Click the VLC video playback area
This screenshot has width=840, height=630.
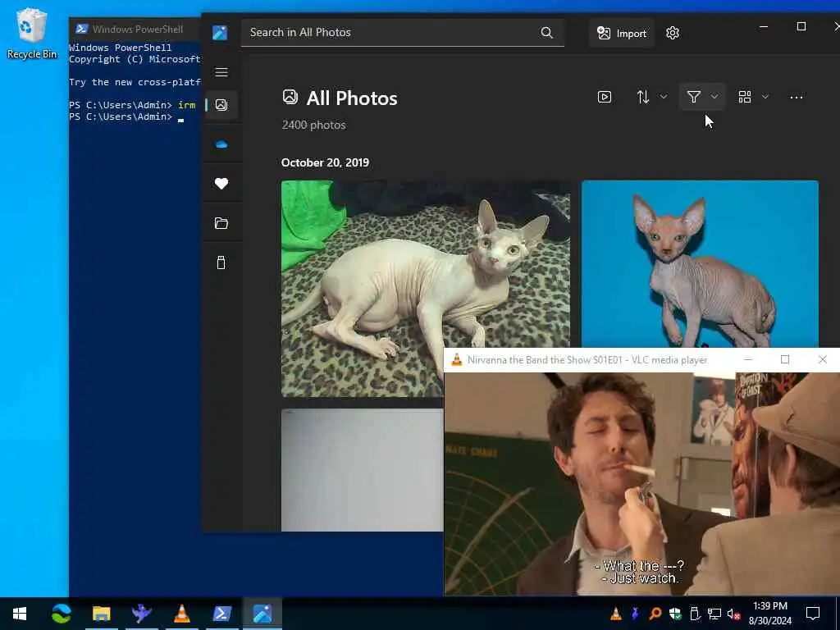(x=641, y=484)
